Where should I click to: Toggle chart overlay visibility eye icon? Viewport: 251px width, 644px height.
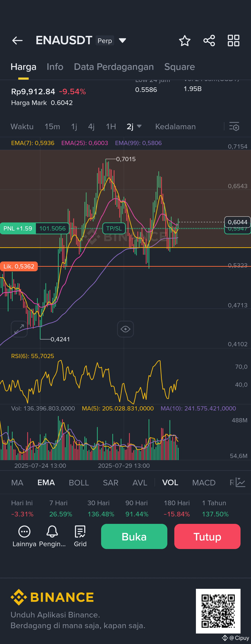pos(125,329)
